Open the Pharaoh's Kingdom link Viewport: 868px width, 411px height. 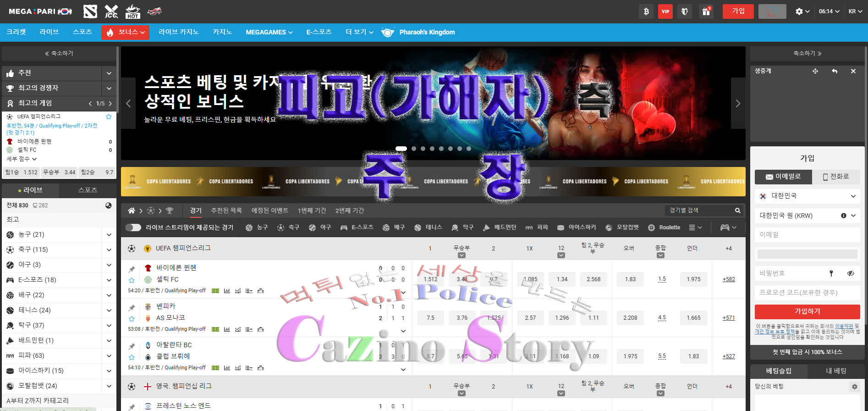point(418,32)
